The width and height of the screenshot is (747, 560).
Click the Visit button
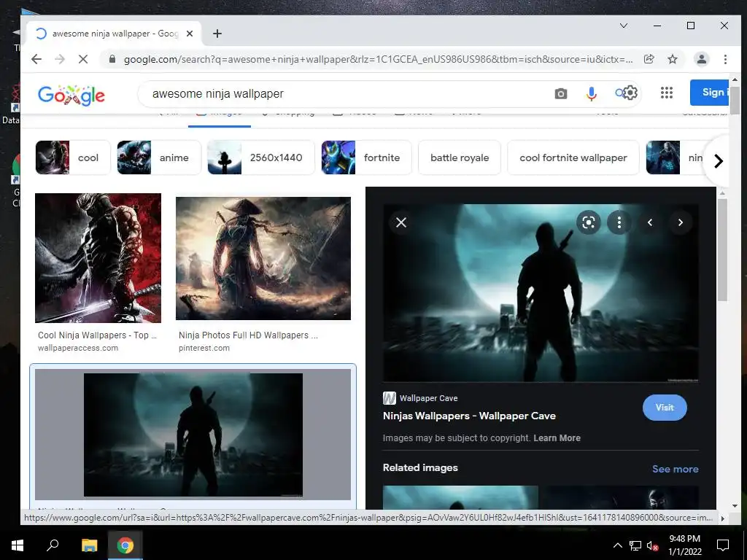[x=665, y=408]
